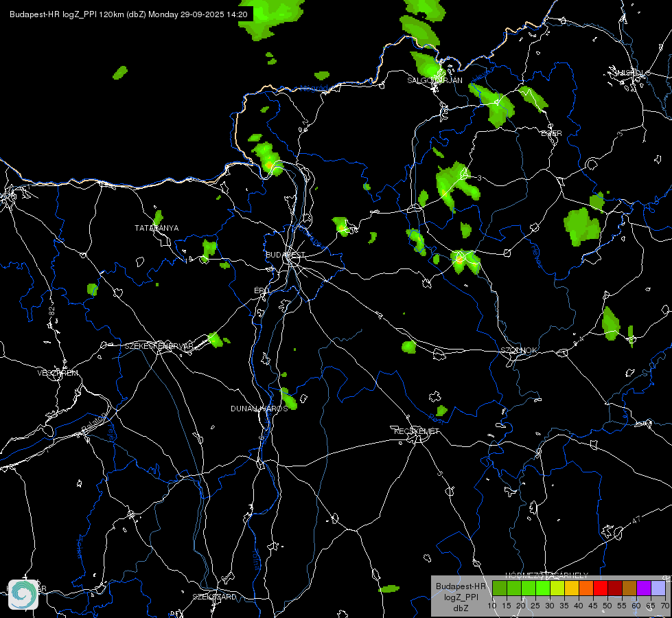The image size is (672, 618).
Task: Click the DUNAUJVAROS city label
Action: click(x=259, y=409)
